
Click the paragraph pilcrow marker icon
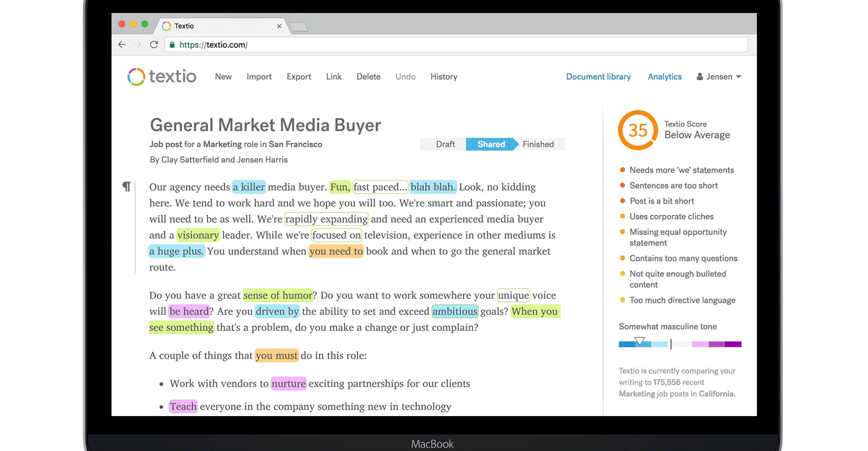point(126,187)
